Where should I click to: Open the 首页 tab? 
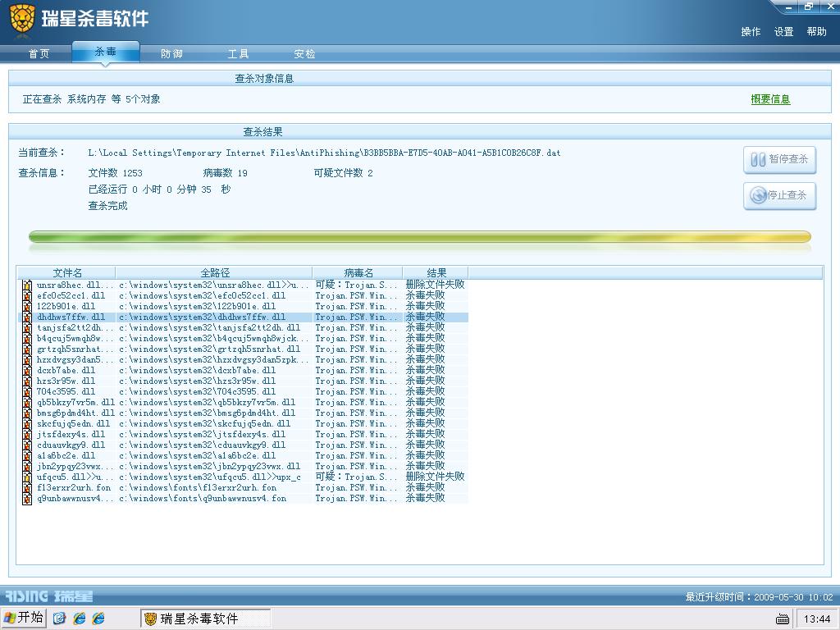pos(39,53)
